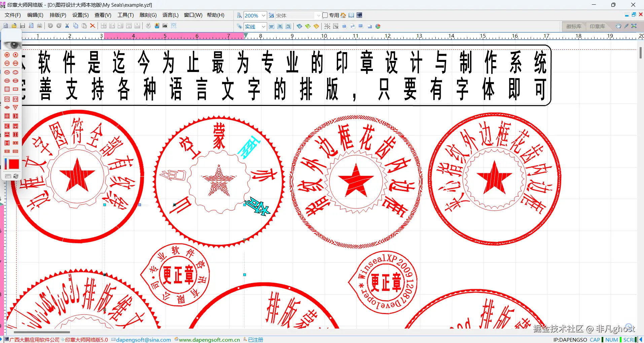
Task: Click 印章大师网络版5.0 in the status bar
Action: click(86, 340)
